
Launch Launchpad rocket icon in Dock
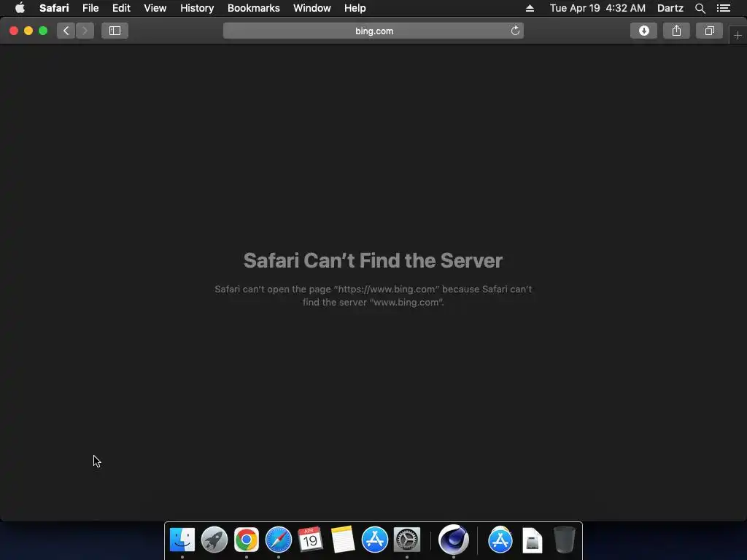tap(214, 540)
